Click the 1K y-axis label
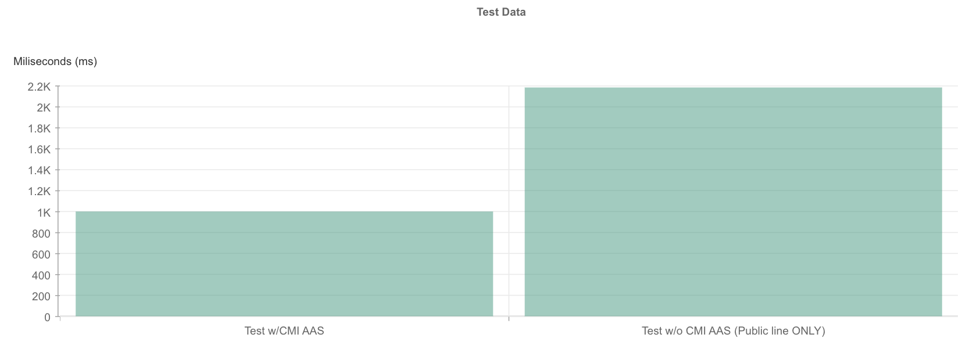980x345 pixels. pyautogui.click(x=44, y=213)
